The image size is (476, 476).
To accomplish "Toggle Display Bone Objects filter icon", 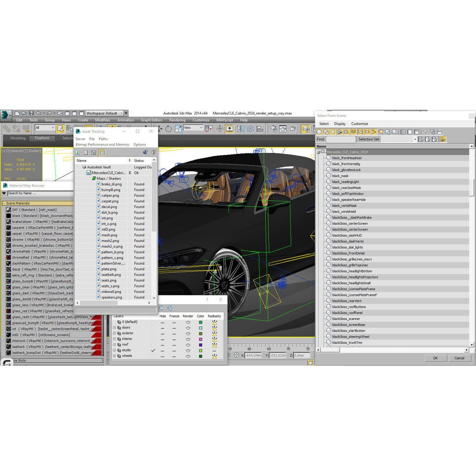I will point(374,132).
